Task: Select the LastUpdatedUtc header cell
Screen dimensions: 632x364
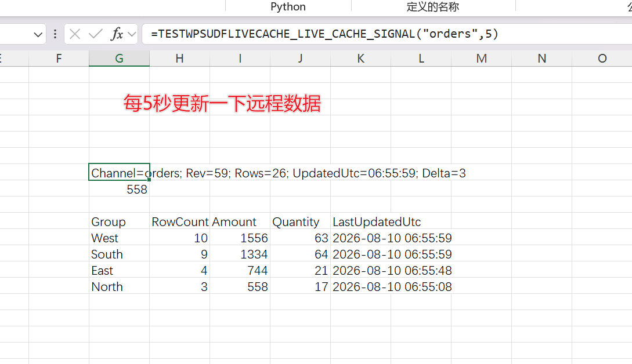Action: (x=361, y=221)
